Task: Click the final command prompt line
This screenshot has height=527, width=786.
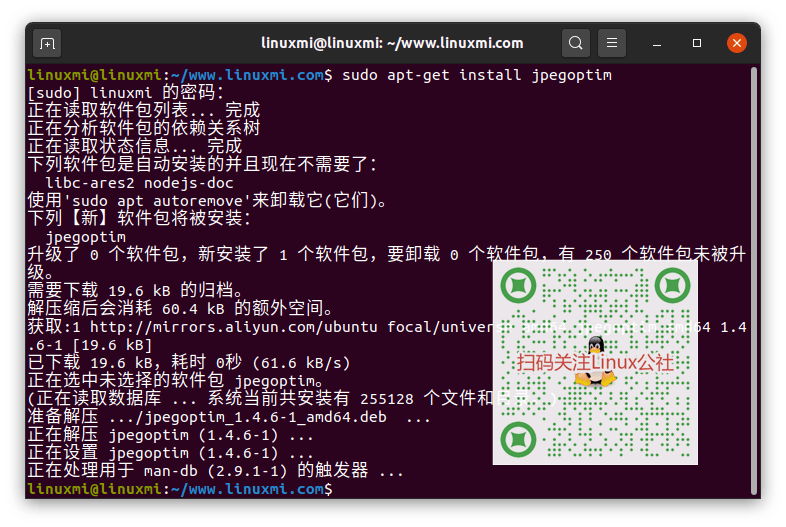Action: [x=180, y=489]
